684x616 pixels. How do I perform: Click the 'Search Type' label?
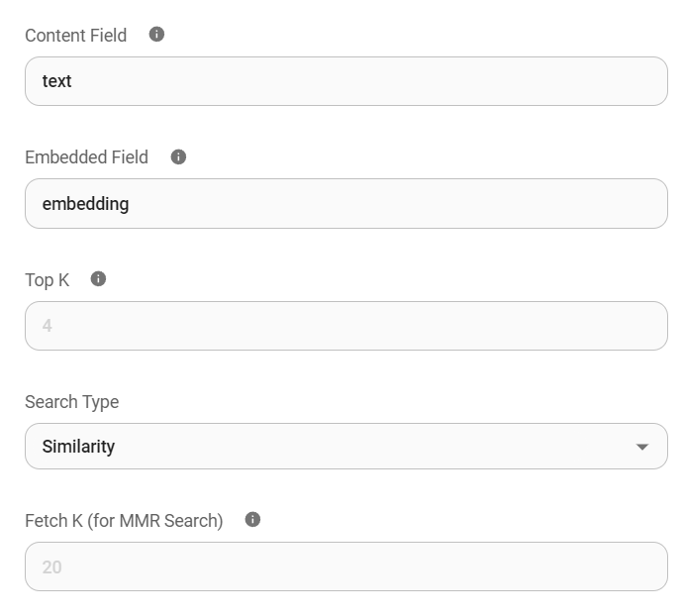71,402
